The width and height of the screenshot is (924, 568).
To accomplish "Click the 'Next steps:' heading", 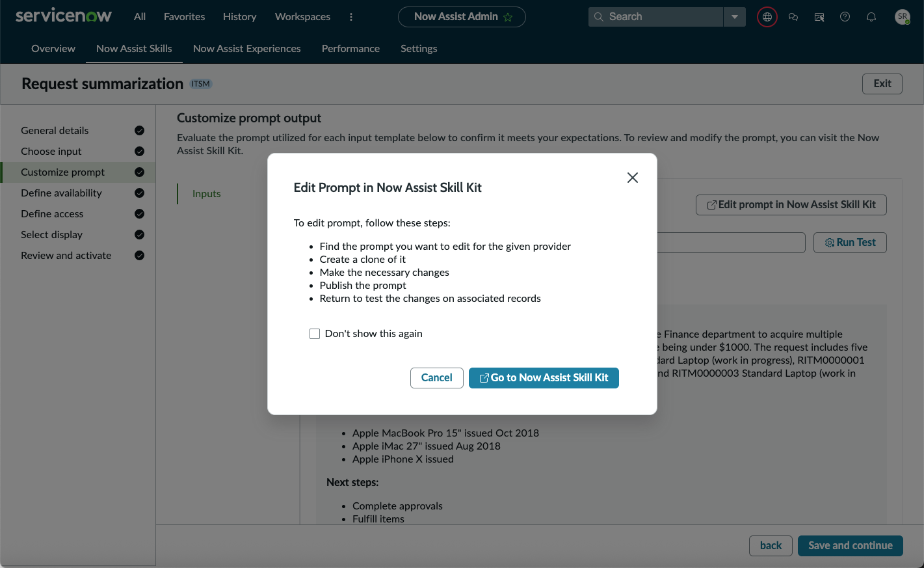I will coord(352,483).
